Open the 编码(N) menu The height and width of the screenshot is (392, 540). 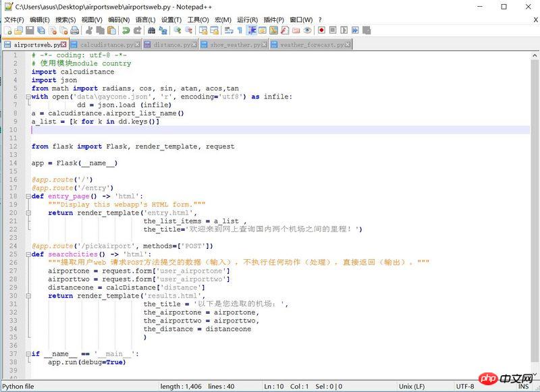[119, 20]
